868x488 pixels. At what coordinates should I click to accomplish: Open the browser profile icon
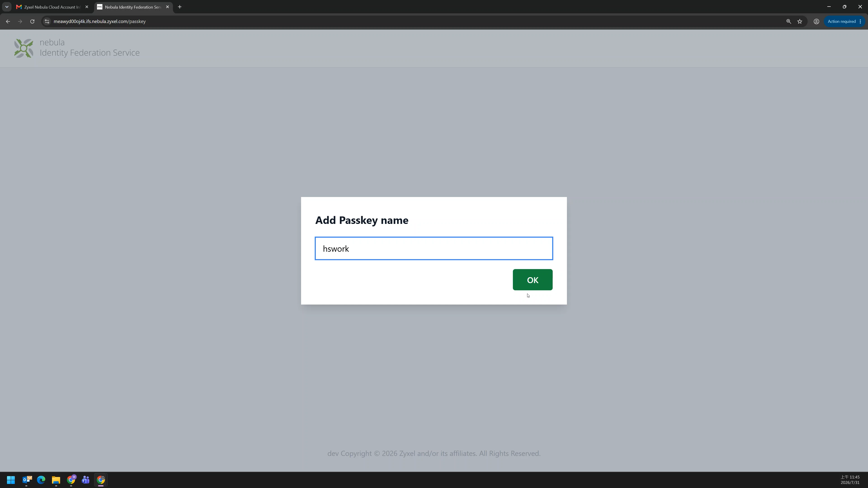[816, 21]
